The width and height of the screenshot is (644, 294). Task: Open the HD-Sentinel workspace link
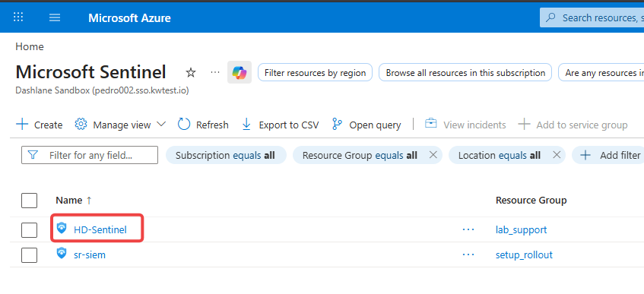[x=100, y=230]
